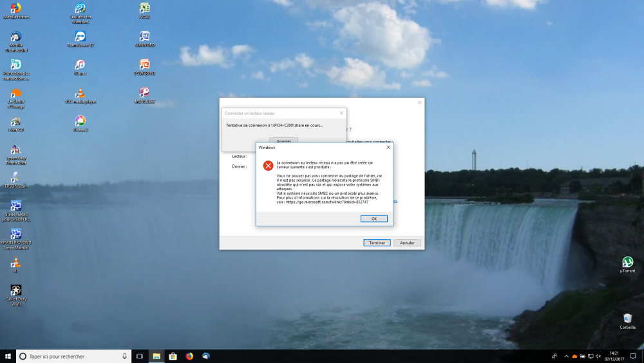This screenshot has height=363, width=644.
Task: Expand the hidden system tray icons chevron
Action: pos(566,357)
